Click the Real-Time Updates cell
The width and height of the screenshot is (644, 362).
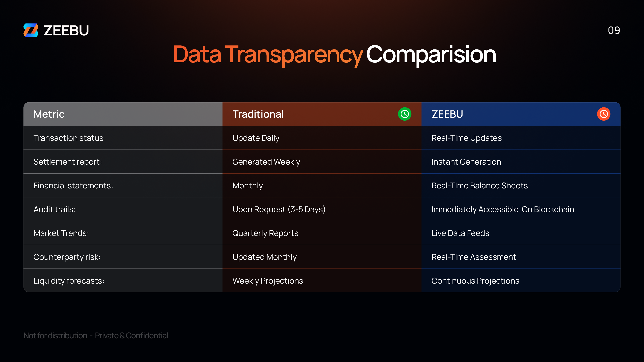pos(467,138)
